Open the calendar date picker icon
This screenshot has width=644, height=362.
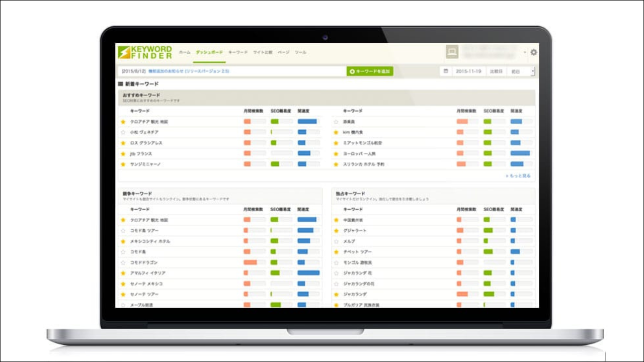446,71
